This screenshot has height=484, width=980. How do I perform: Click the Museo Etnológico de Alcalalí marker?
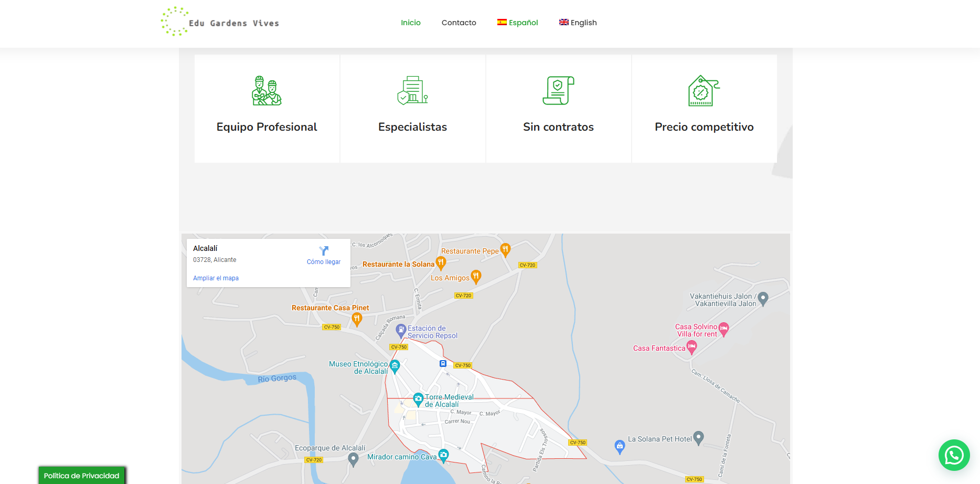[x=395, y=366]
